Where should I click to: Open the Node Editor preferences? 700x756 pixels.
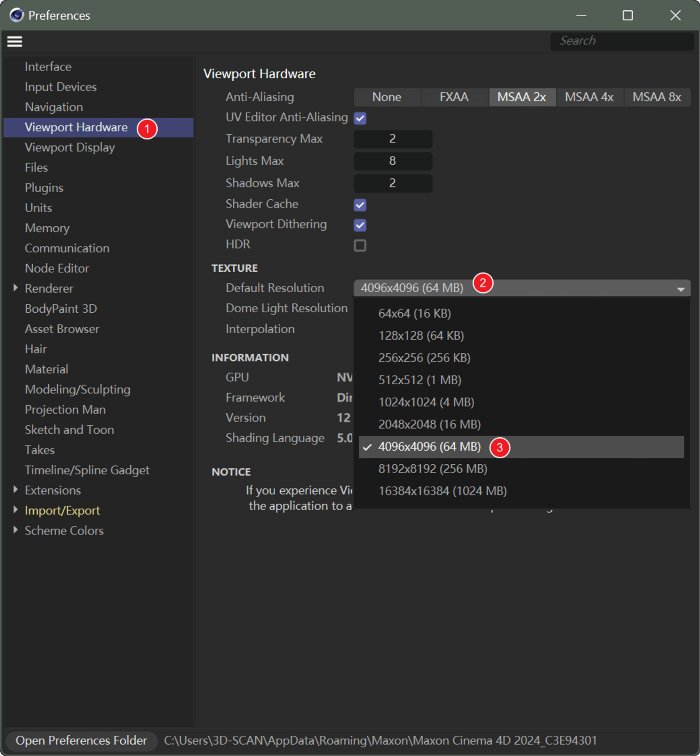(57, 268)
